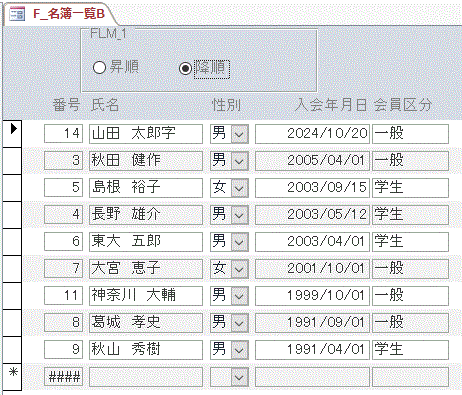The height and width of the screenshot is (395, 462).
Task: Click the 氏名 field 東大 五郎
Action: pos(146,242)
